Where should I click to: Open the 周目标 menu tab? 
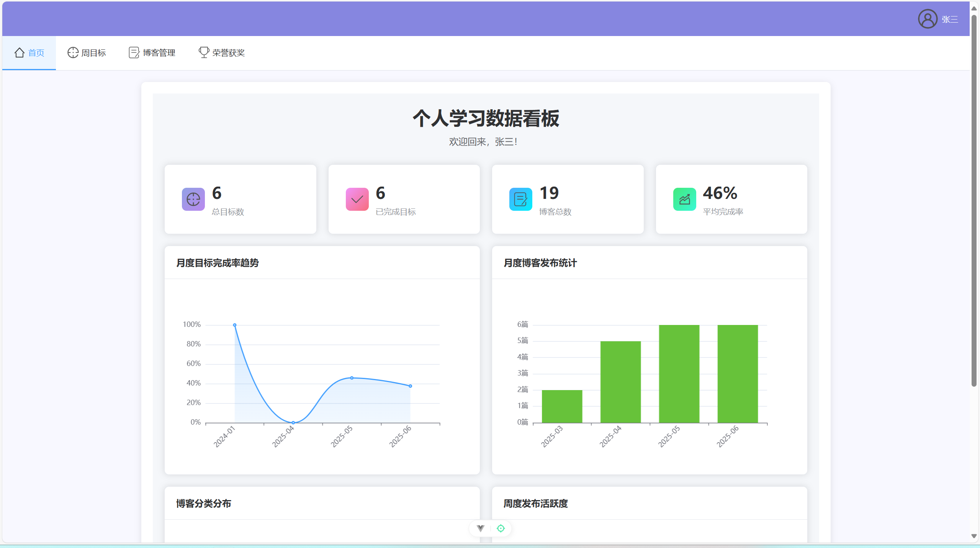[x=93, y=53]
